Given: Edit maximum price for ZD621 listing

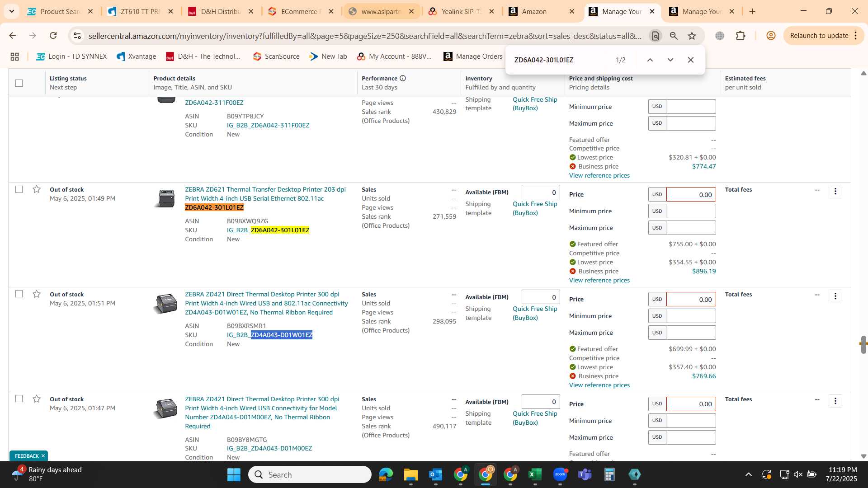Looking at the screenshot, I should [x=691, y=228].
